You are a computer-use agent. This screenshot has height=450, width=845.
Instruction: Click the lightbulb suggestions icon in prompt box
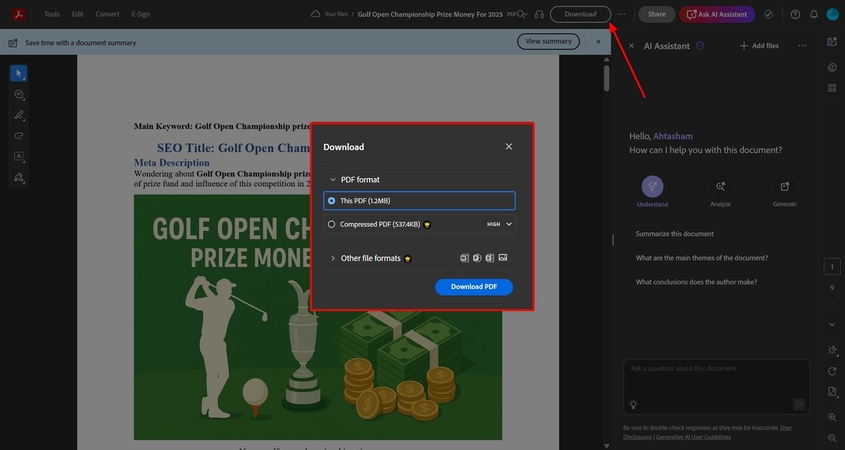[x=633, y=404]
